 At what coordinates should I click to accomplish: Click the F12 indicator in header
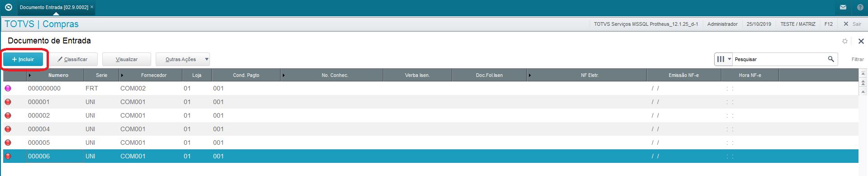point(829,24)
